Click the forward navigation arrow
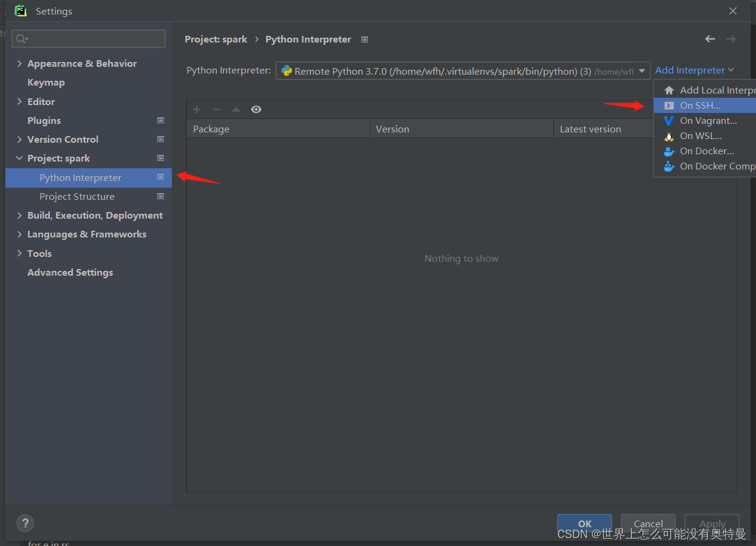Image resolution: width=756 pixels, height=546 pixels. (730, 39)
